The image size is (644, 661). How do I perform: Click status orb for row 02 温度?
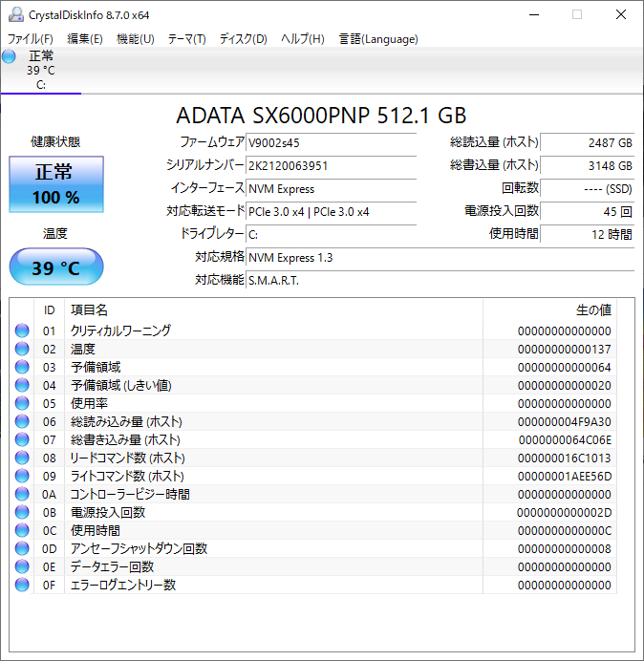(22, 349)
